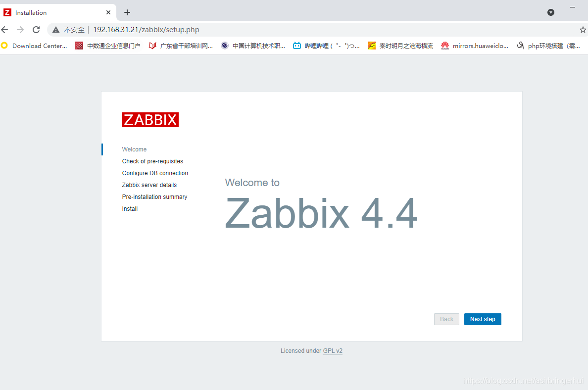Click the browser forward arrow
This screenshot has height=390, width=588.
pyautogui.click(x=20, y=30)
